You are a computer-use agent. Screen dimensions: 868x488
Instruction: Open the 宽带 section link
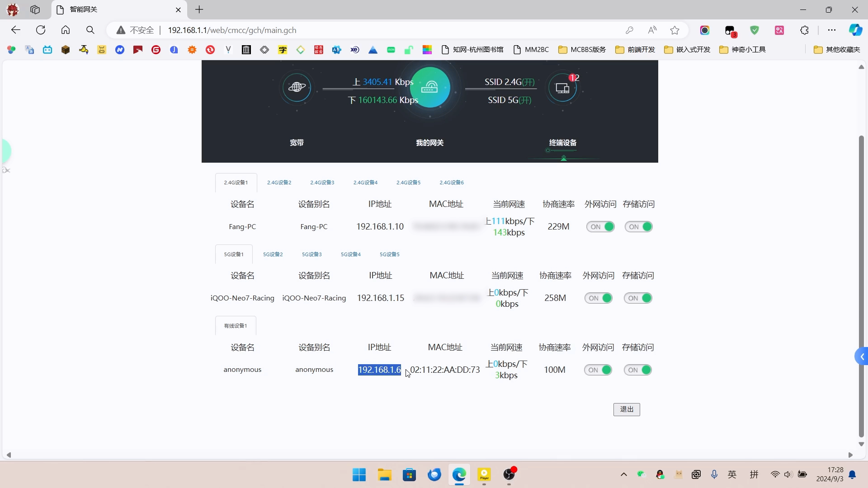(297, 143)
